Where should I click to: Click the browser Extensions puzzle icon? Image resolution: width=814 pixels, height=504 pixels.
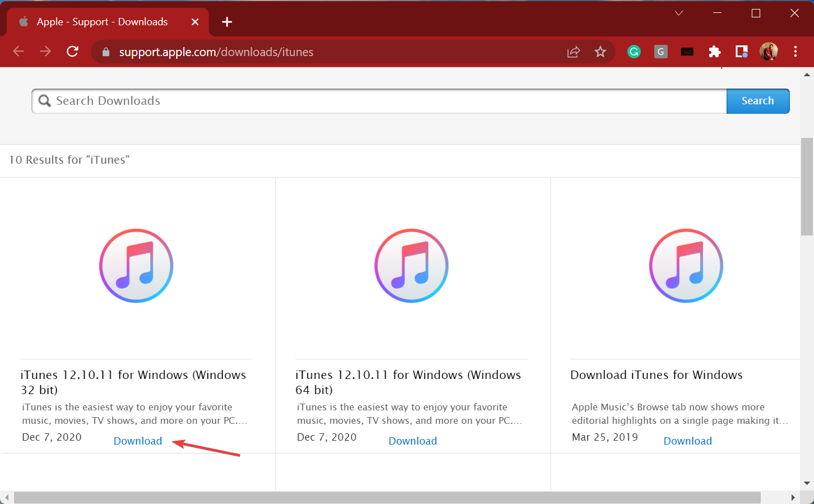point(714,51)
